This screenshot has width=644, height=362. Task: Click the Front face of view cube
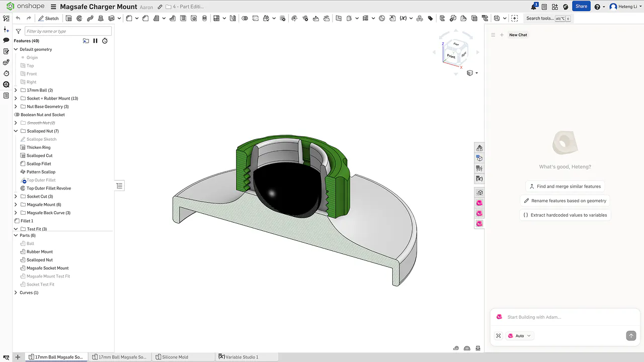tap(451, 56)
